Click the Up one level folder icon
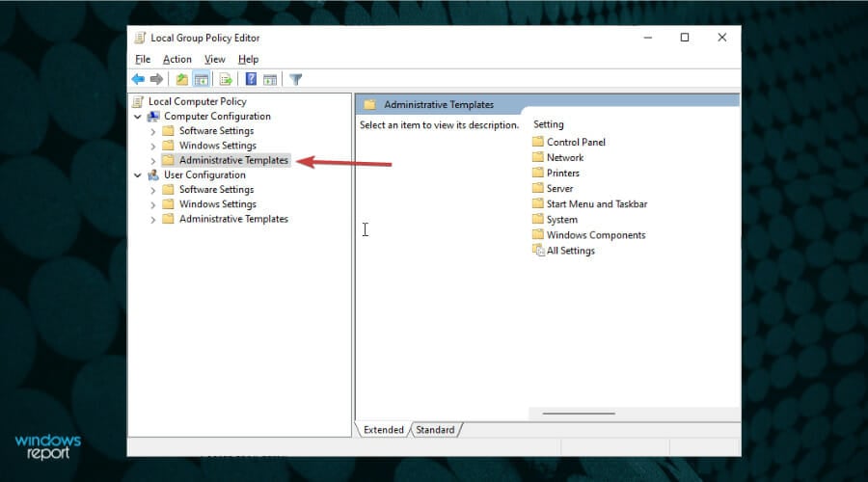This screenshot has width=868, height=482. (181, 79)
